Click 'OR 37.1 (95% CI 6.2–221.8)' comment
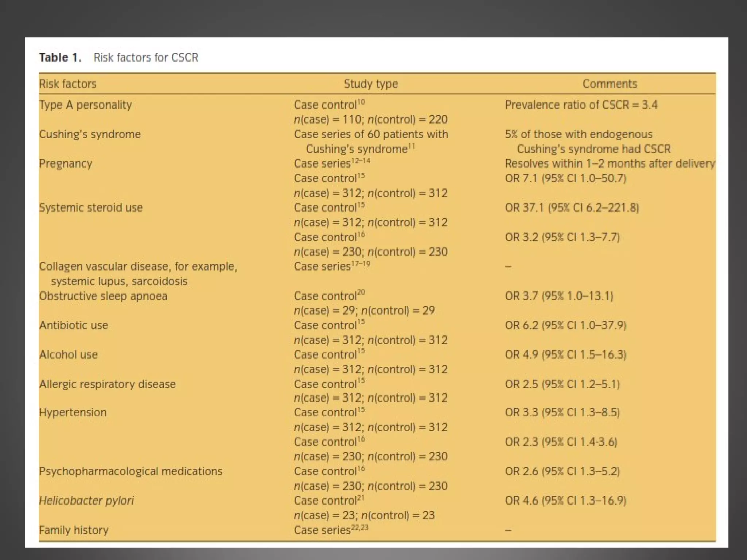The image size is (747, 560). 572,208
